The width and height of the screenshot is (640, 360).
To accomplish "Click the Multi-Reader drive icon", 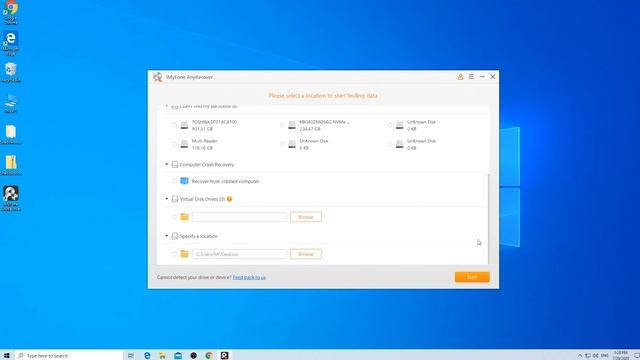I will 184,144.
